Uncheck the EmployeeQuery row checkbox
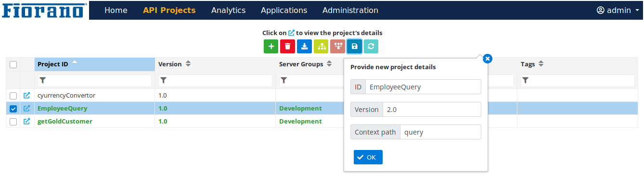Image resolution: width=644 pixels, height=186 pixels. click(13, 109)
